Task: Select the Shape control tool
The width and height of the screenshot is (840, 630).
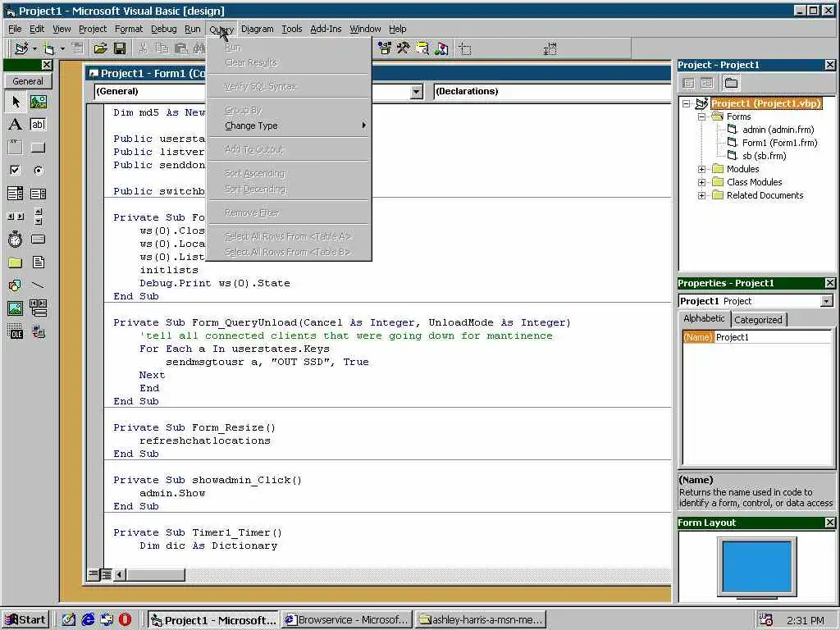Action: (x=16, y=285)
